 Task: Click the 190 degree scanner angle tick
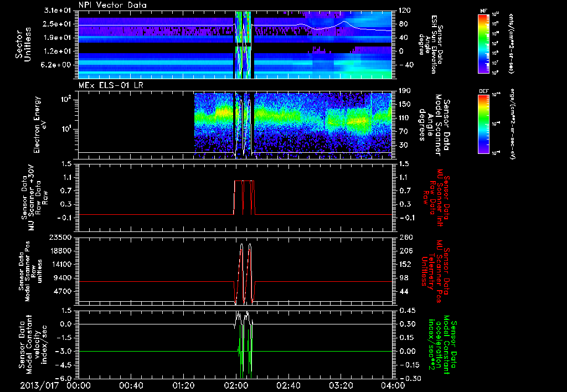pyautogui.click(x=405, y=91)
